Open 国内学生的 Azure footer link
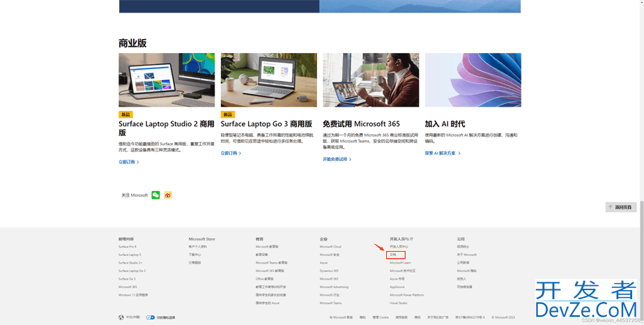Screen dimensions: 644x325 pos(268,303)
